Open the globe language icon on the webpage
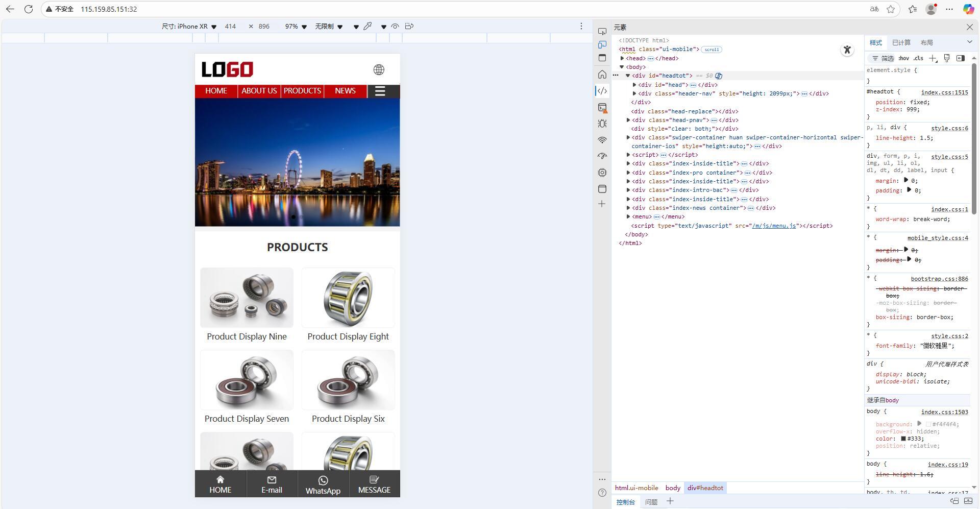This screenshot has height=509, width=980. pyautogui.click(x=379, y=69)
